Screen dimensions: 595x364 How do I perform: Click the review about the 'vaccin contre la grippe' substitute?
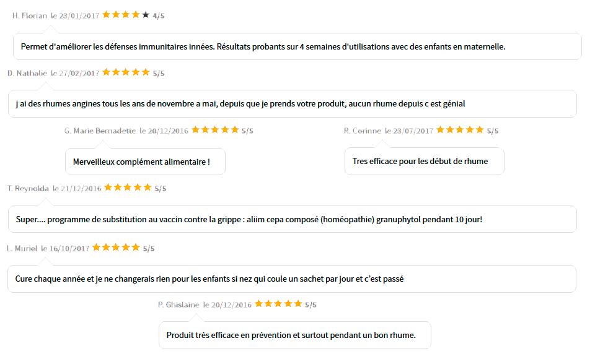pos(292,219)
